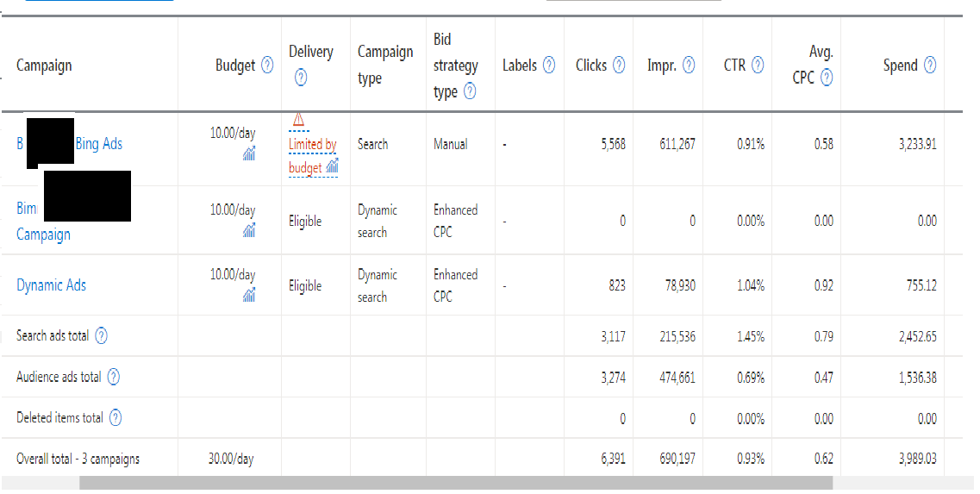Click the help icon next to Budget
Screen dimensions: 980x494
pyautogui.click(x=267, y=66)
